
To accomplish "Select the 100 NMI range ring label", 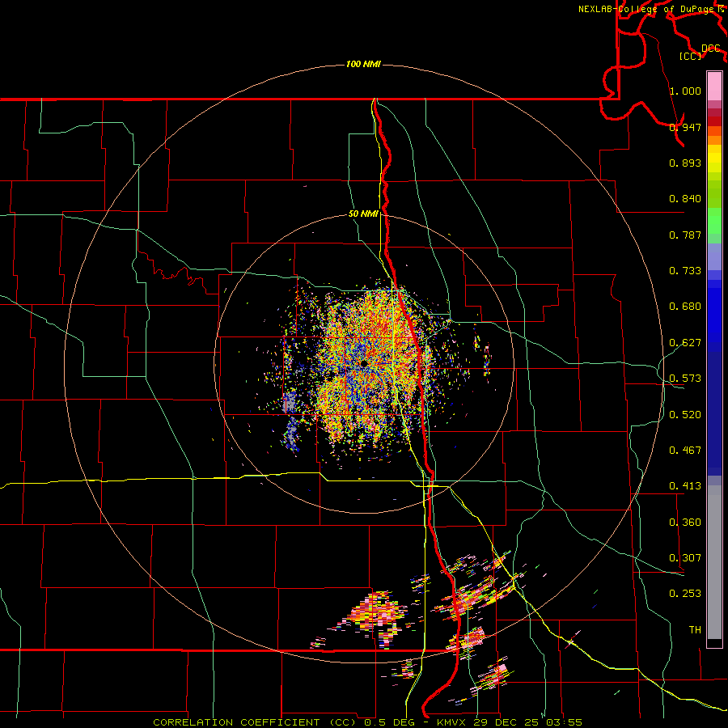I will [x=363, y=64].
